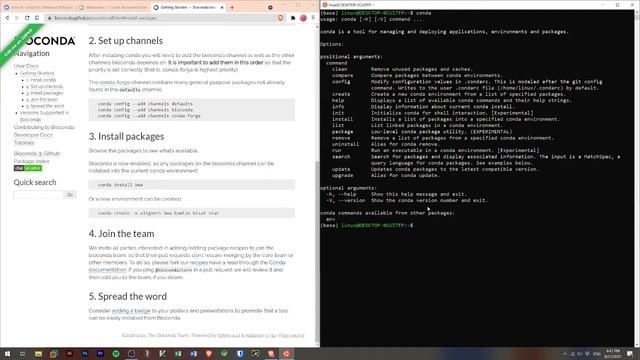Open the 'adding a badge' link
Viewport: 640px width, 360px height.
[131, 311]
